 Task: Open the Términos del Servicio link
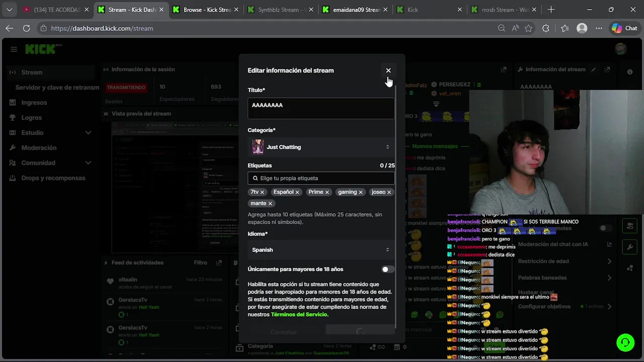click(x=299, y=314)
